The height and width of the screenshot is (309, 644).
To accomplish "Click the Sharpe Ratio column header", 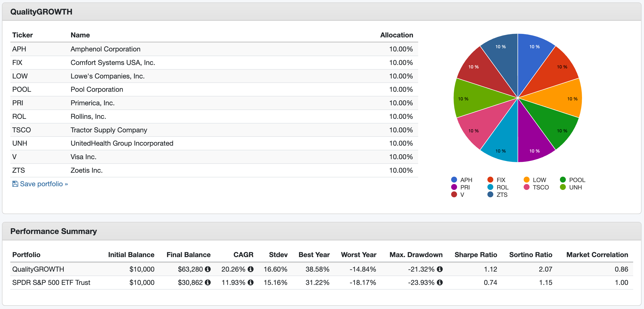I will [x=475, y=255].
